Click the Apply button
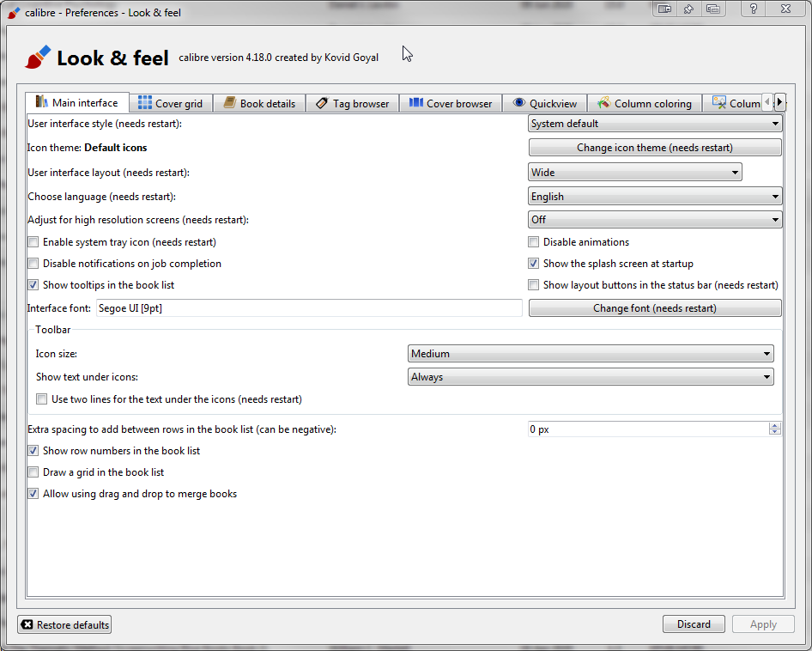Screen dimensions: 812x651 point(763,624)
